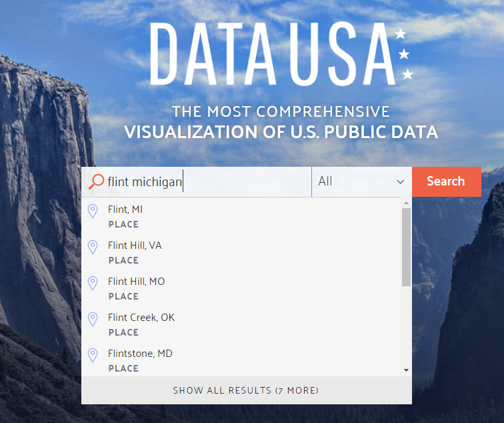
Task: Click the location pin beside Flint Hill, VA
Action: [93, 248]
